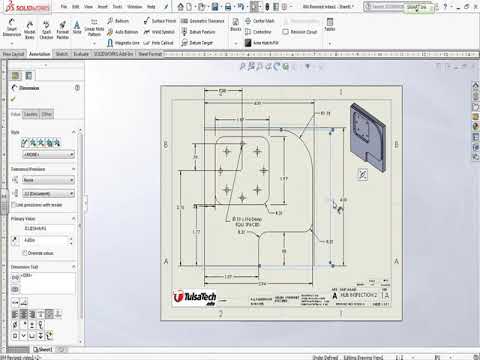Collapse the Tolerance/Precision section
Screen dimensions: 480x360
coord(74,169)
